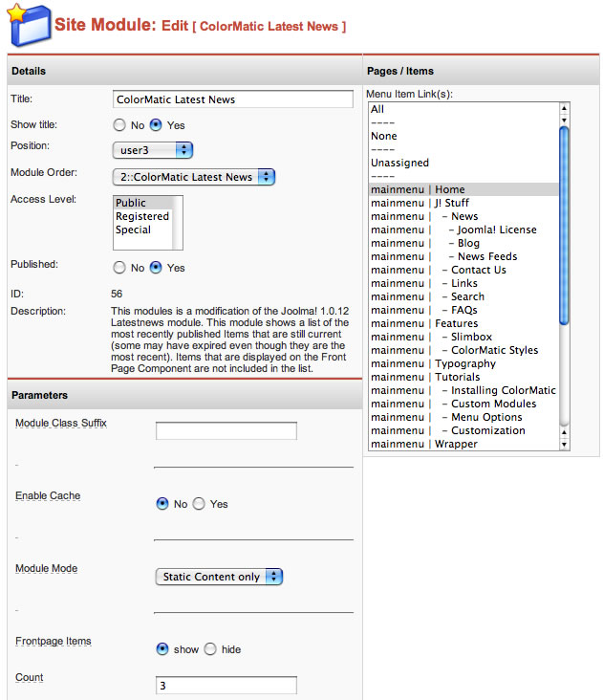This screenshot has width=603, height=700.
Task: Select the Joomla! License menu item
Action: (x=496, y=230)
